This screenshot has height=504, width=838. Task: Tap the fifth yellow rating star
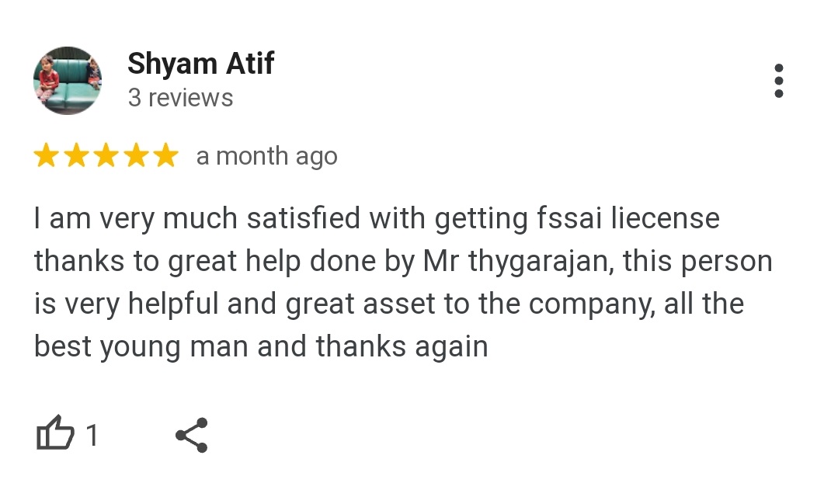(166, 155)
